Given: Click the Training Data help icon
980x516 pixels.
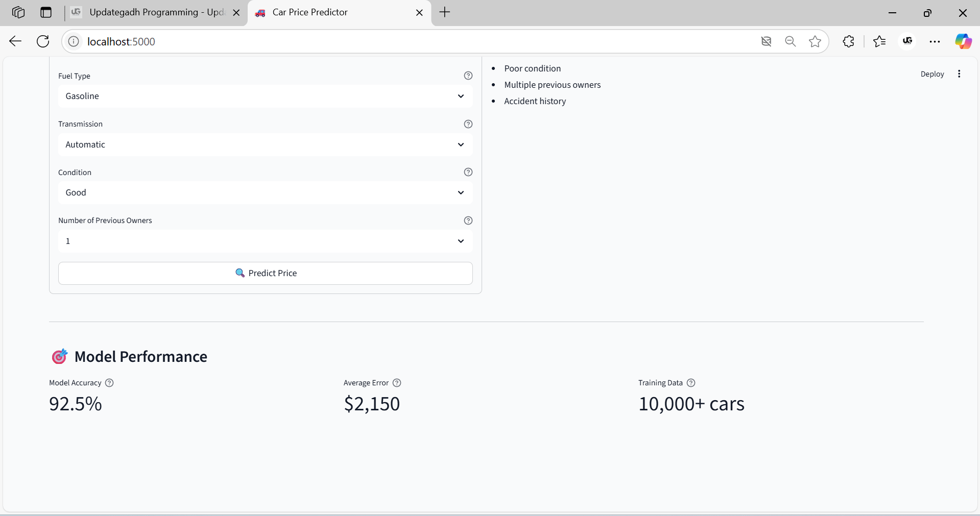Looking at the screenshot, I should click(x=691, y=383).
